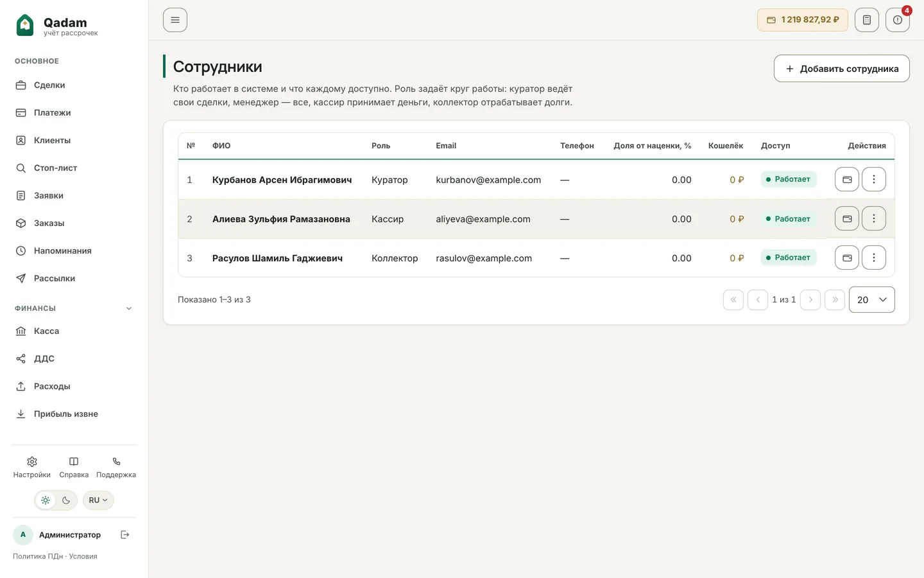
Task: Click the balance 1 219 827,92 ₽ badge
Action: pyautogui.click(x=803, y=20)
